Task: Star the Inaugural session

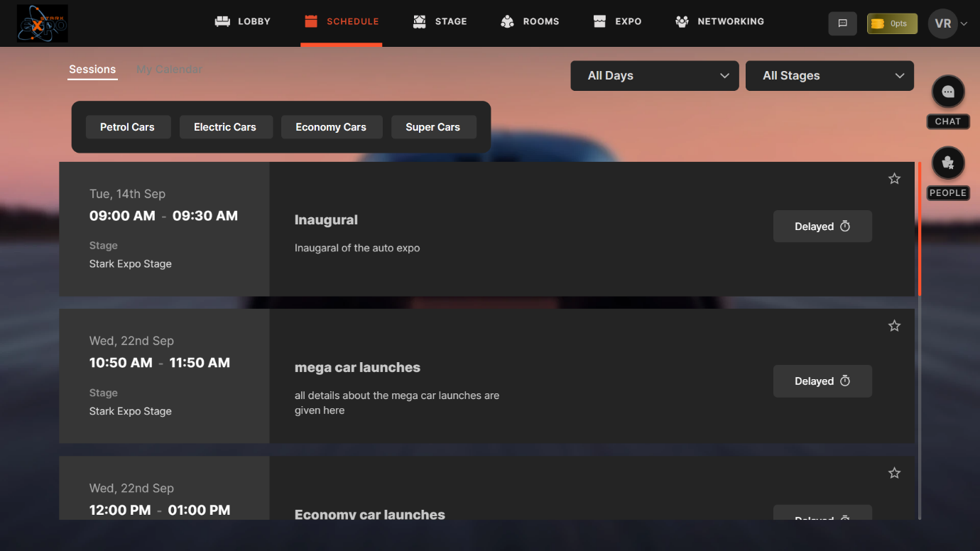Action: [x=895, y=179]
